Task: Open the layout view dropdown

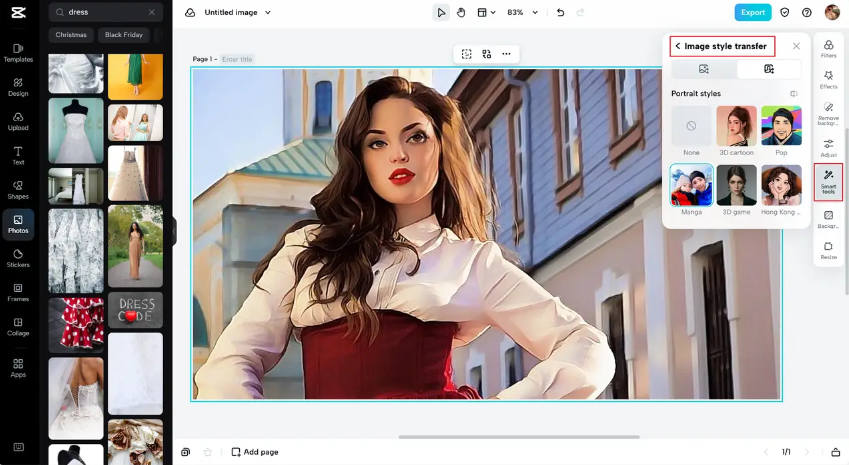Action: click(x=486, y=12)
